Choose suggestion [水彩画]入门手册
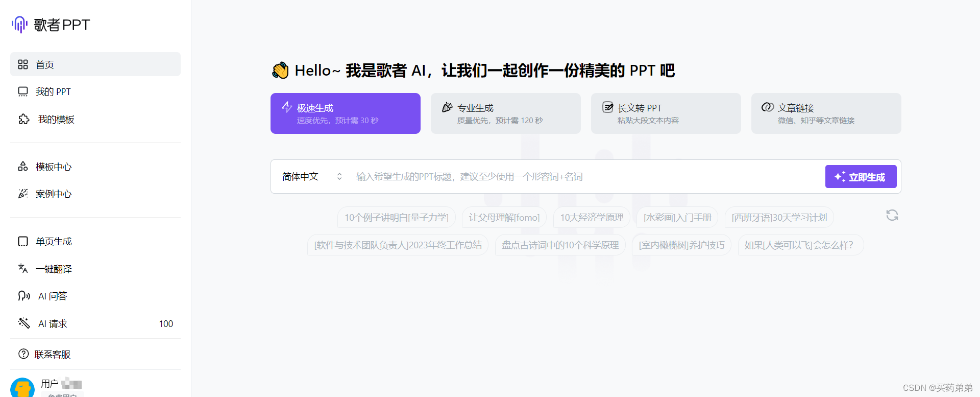980x397 pixels. click(x=677, y=217)
